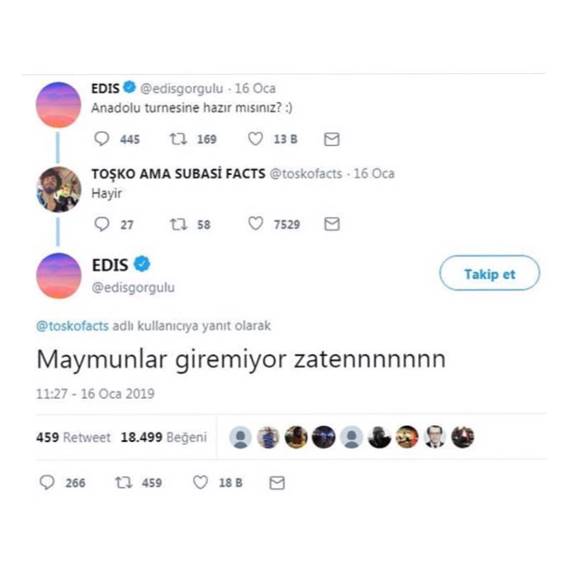
Task: Retweet main tweet showing 459 retweets
Action: 124,483
